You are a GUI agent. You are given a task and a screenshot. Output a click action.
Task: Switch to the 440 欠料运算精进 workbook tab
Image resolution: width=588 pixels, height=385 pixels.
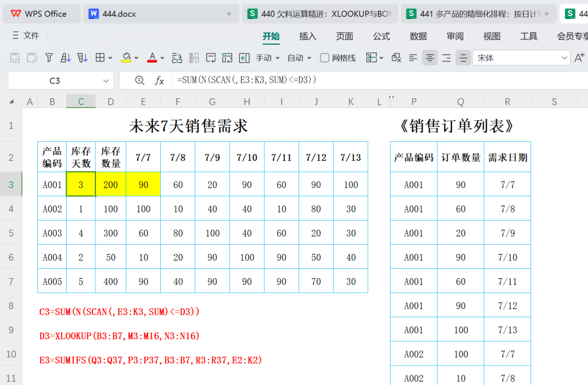(x=320, y=14)
